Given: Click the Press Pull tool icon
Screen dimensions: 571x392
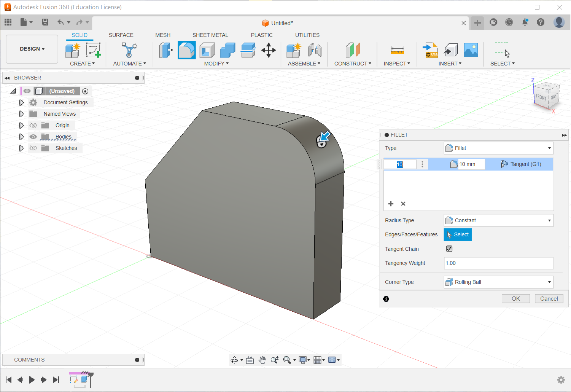Looking at the screenshot, I should (x=166, y=50).
